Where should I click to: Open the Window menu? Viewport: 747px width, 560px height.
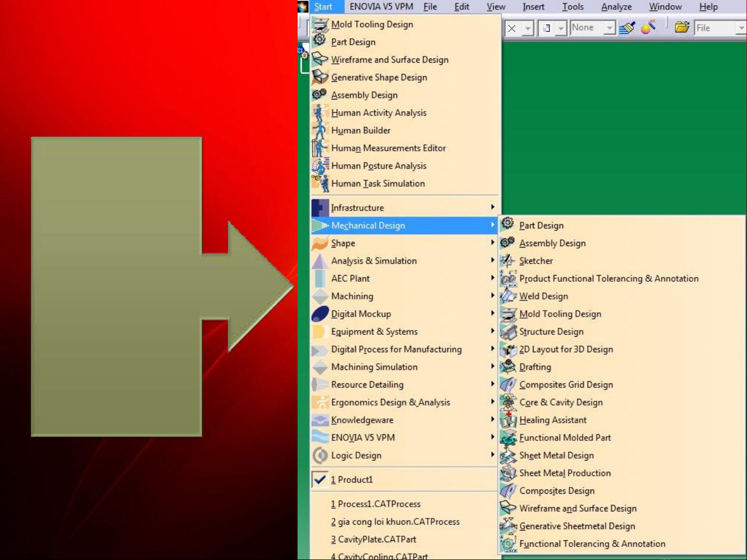pyautogui.click(x=666, y=7)
